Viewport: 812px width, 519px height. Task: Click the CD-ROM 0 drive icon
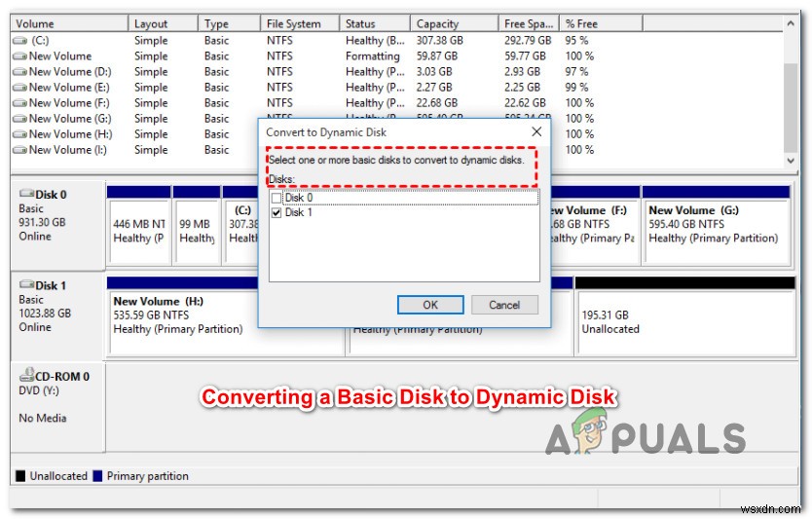click(26, 375)
